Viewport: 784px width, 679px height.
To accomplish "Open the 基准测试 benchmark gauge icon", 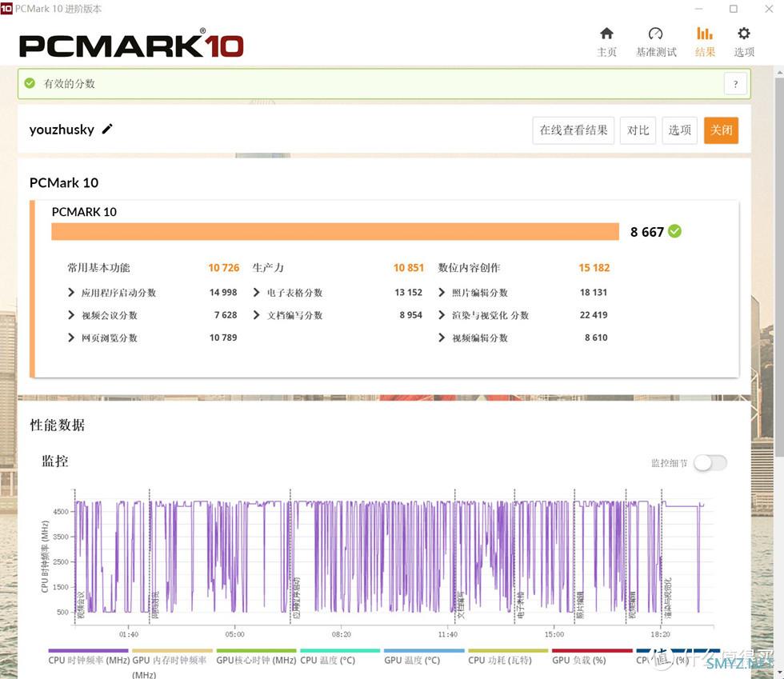I will pos(655,34).
